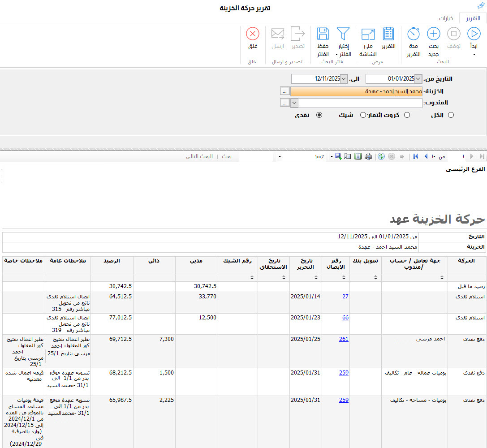Click the Close (غلق) red X icon
Screen dimensions: 487x448
(x=252, y=34)
